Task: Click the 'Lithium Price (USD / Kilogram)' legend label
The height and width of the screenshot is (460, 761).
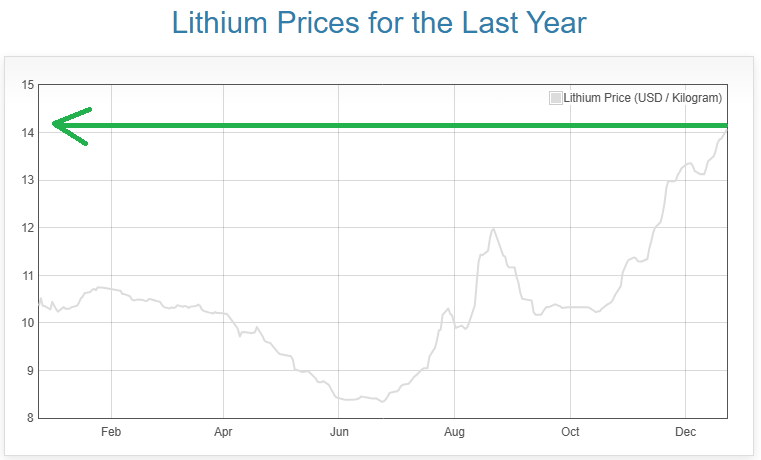Action: click(642, 98)
